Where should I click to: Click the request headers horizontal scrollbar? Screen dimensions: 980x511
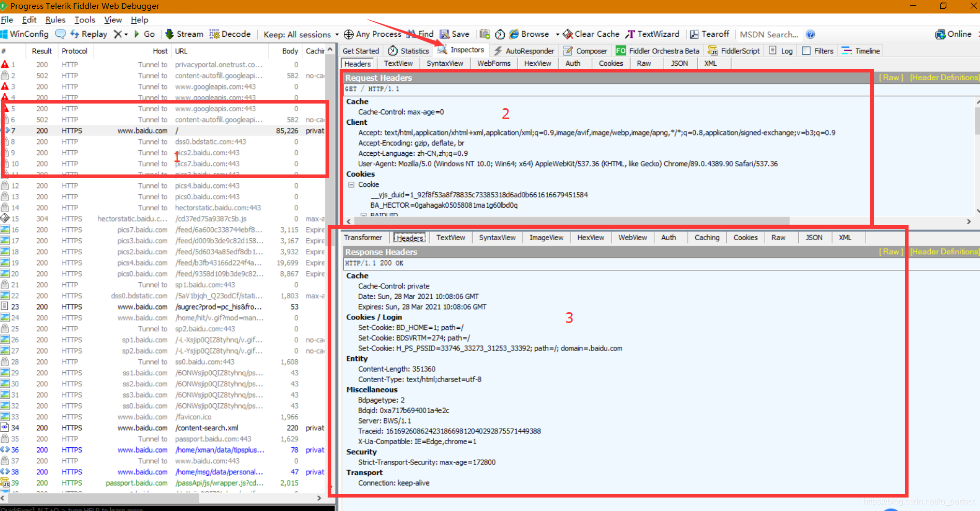click(572, 221)
